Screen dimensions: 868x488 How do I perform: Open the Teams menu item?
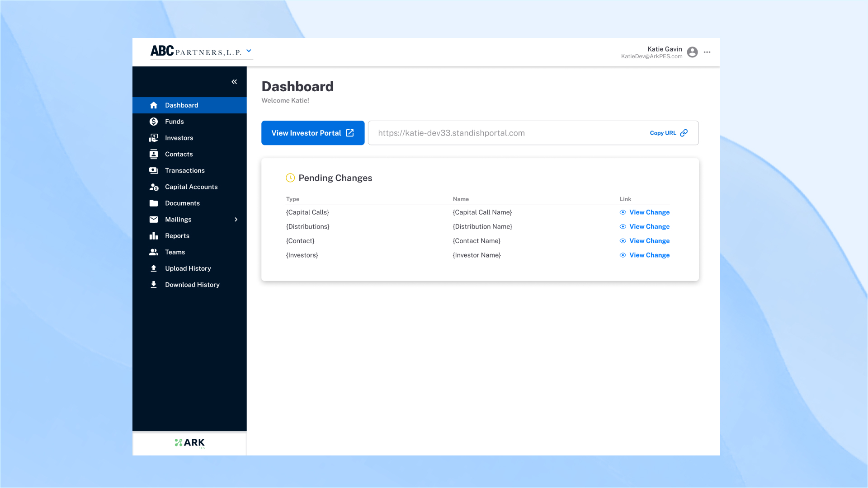[x=175, y=252]
